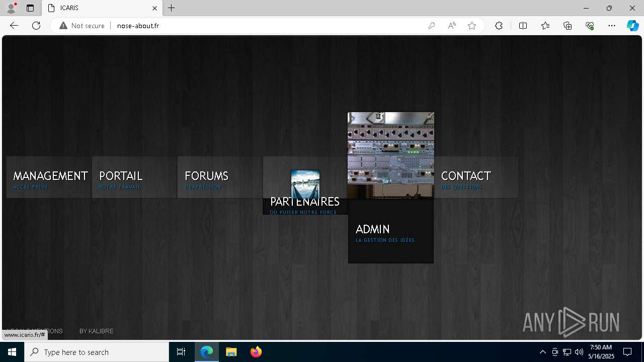Open the MANAGEMENT accès privé tile

coord(49,177)
